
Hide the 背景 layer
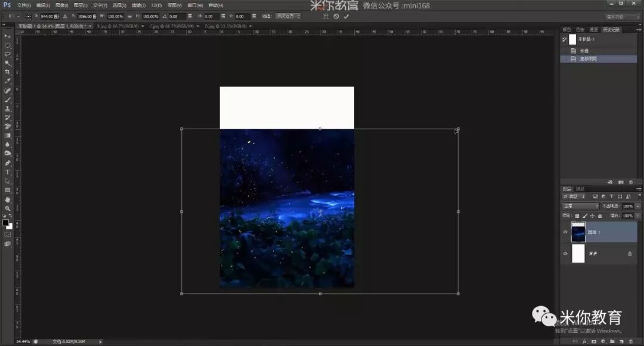click(565, 253)
